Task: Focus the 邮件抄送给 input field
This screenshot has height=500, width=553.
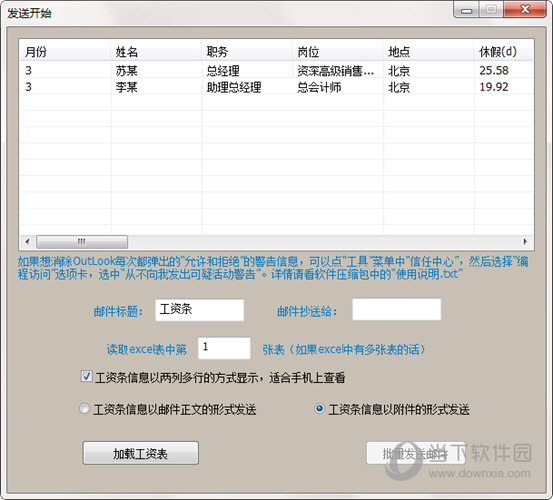Action: pyautogui.click(x=396, y=310)
